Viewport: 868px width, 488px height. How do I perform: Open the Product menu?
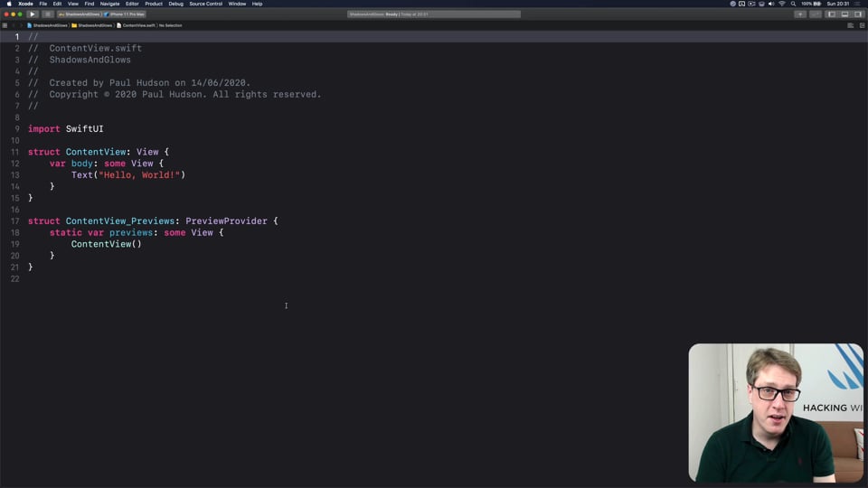[x=154, y=4]
